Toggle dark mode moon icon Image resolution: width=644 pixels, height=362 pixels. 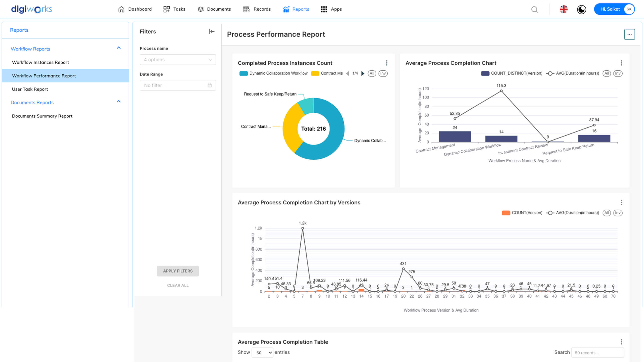coord(581,9)
